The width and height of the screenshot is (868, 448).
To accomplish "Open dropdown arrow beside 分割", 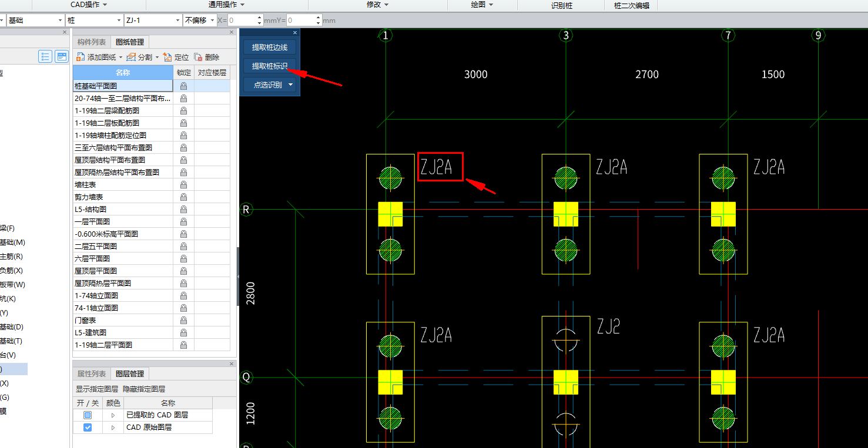I will [x=157, y=57].
